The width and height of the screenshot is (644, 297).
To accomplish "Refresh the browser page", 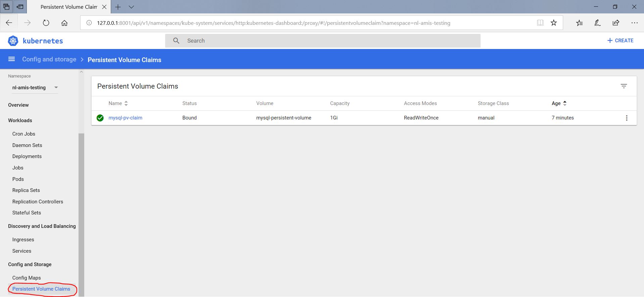I will pos(46,23).
